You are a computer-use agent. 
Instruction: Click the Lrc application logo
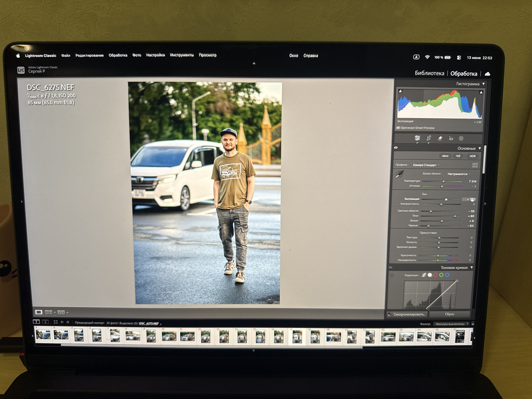point(21,70)
